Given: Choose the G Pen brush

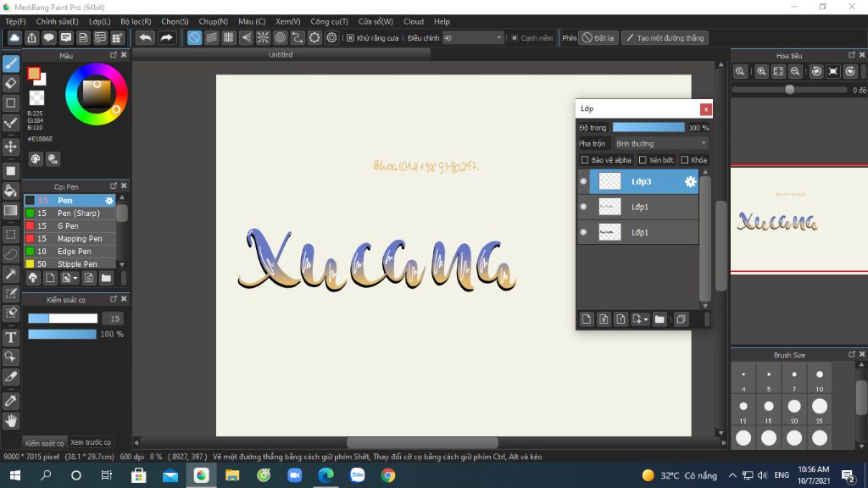Looking at the screenshot, I should 70,225.
